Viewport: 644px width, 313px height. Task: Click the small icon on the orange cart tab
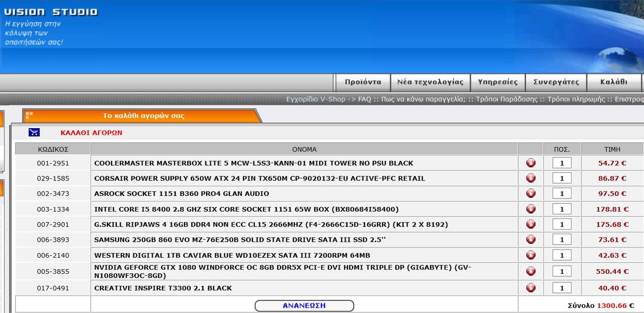point(29,116)
